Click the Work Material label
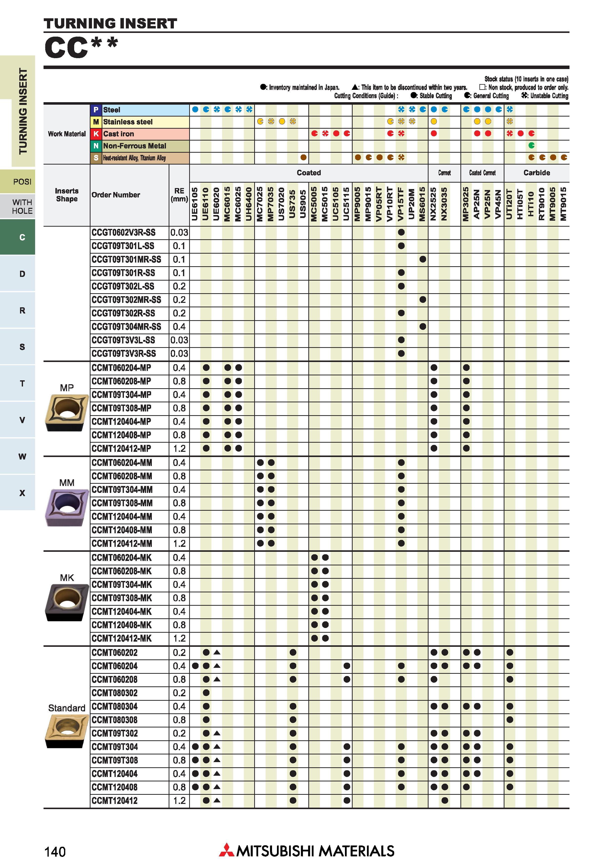 (x=67, y=134)
